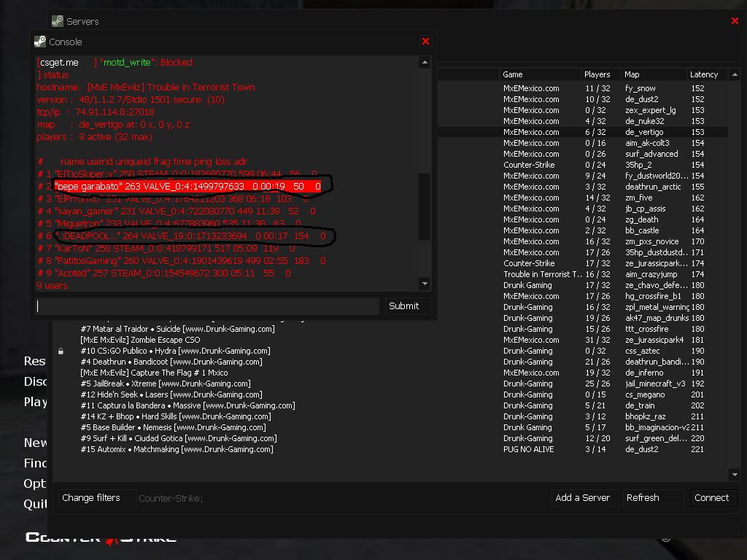
Task: Click the console scrollbar up arrow
Action: pyautogui.click(x=425, y=63)
